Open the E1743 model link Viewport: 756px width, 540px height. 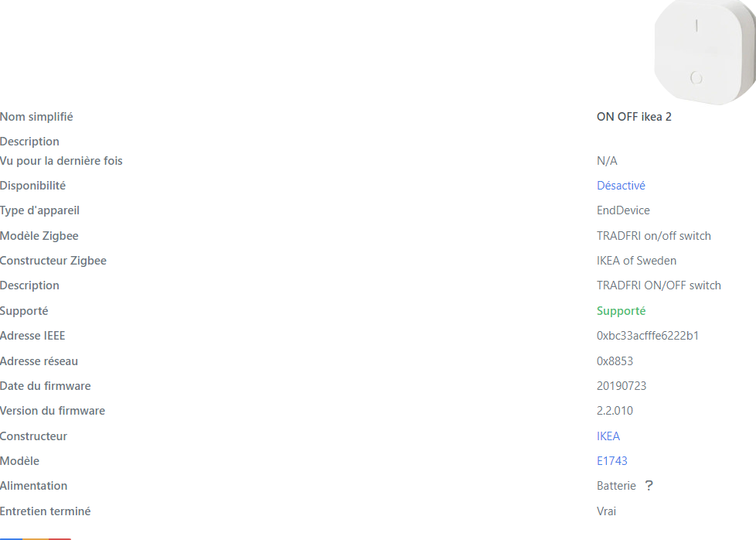pyautogui.click(x=612, y=461)
